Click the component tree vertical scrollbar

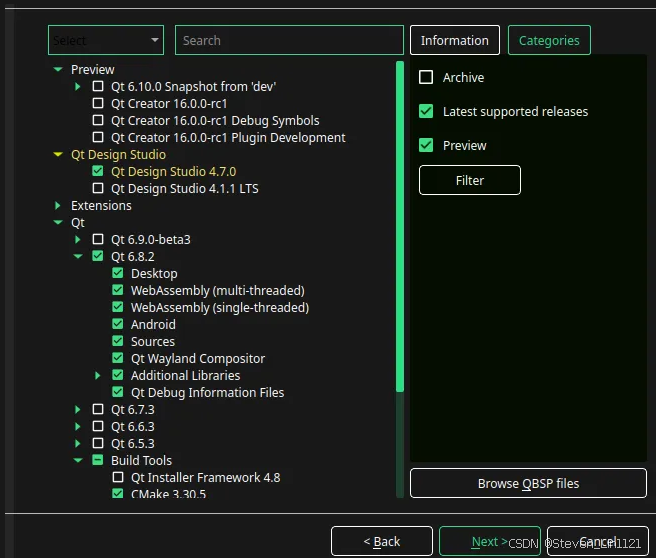[x=400, y=226]
